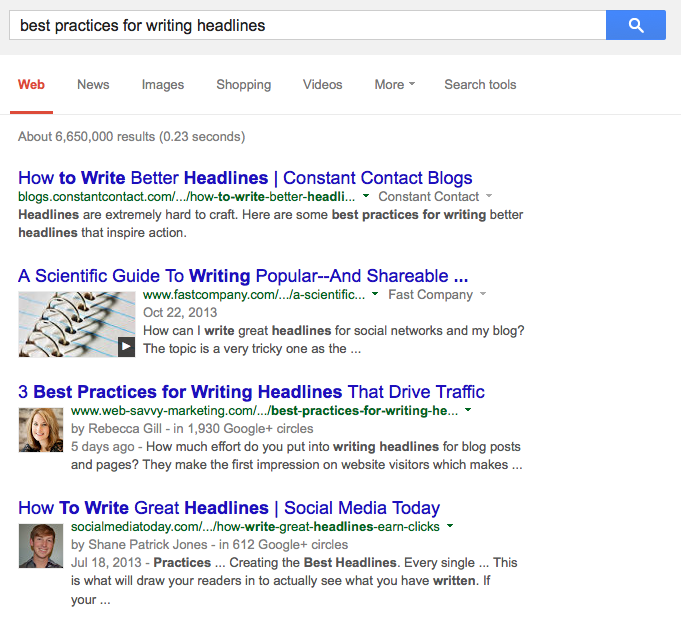Open 'A Scientific Guide To Writing Popular' result
The height and width of the screenshot is (626, 681).
(243, 276)
